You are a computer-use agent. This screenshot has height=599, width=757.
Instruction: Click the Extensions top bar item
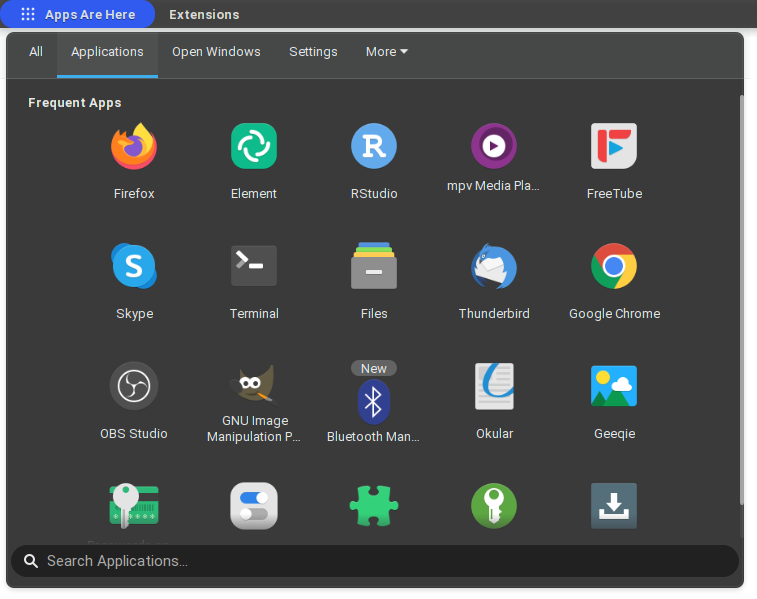204,14
